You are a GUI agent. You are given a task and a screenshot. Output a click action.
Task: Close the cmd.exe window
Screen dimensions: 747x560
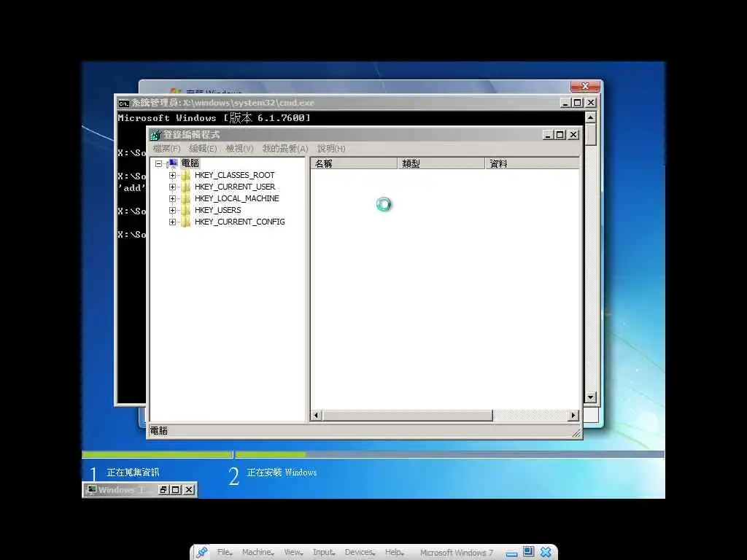pyautogui.click(x=591, y=103)
